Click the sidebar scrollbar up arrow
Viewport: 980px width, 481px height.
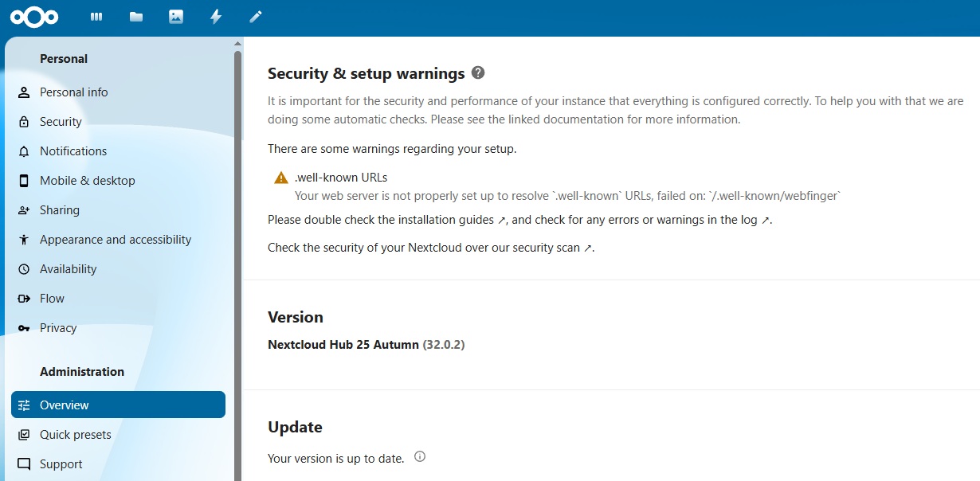pyautogui.click(x=237, y=44)
